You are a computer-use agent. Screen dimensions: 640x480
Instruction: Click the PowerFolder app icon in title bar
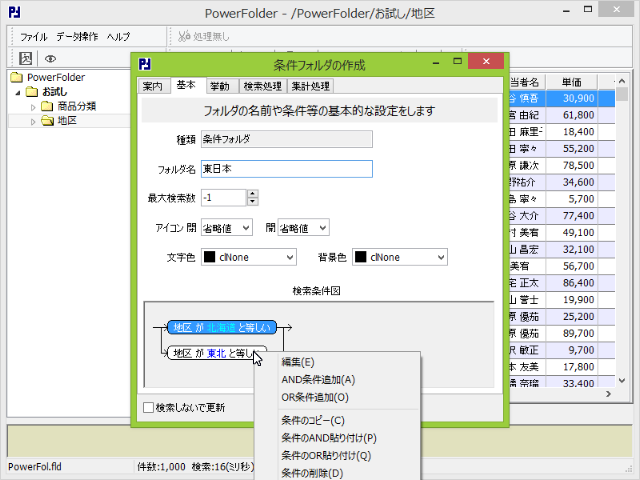pos(15,13)
